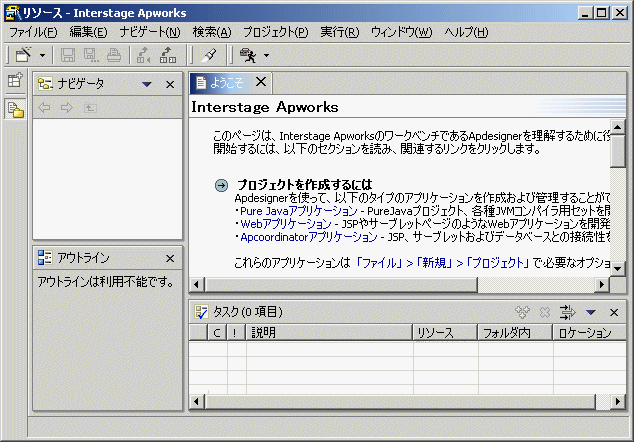The height and width of the screenshot is (442, 634).
Task: Click the welcome page horizontal scrollbar thumb
Action: point(341,285)
